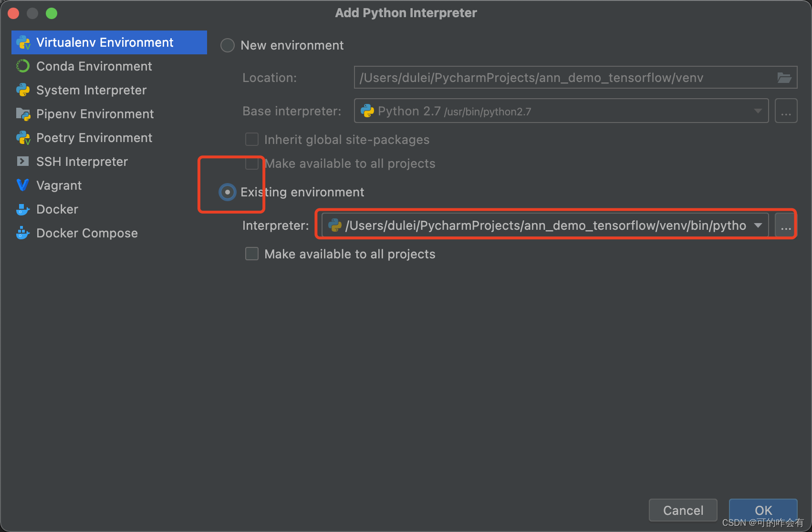Open Pipenv Environment settings
The width and height of the screenshot is (812, 532).
coord(109,114)
